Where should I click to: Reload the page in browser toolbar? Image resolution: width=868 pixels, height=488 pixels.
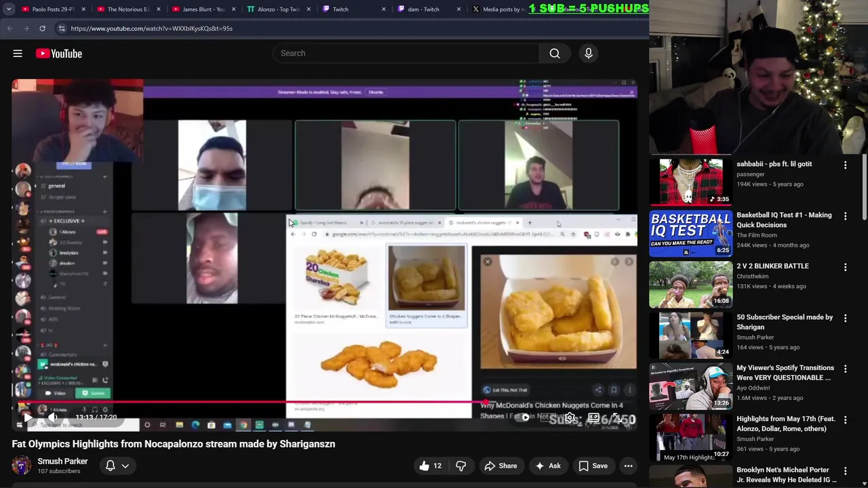42,28
